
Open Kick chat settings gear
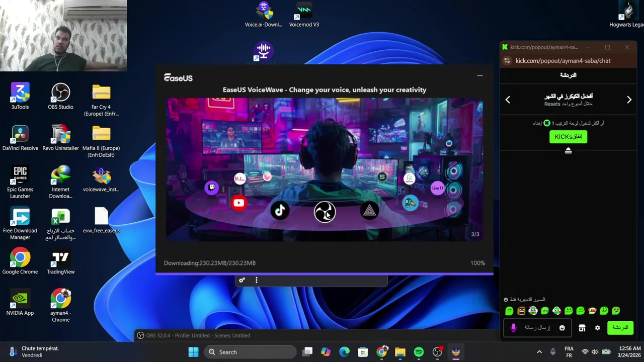tap(597, 328)
